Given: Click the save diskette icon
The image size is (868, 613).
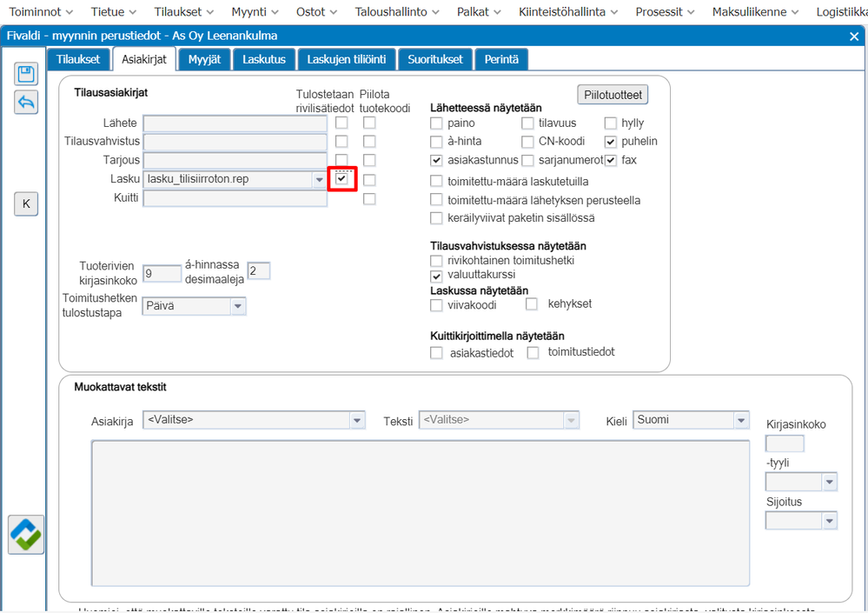Looking at the screenshot, I should [26, 74].
